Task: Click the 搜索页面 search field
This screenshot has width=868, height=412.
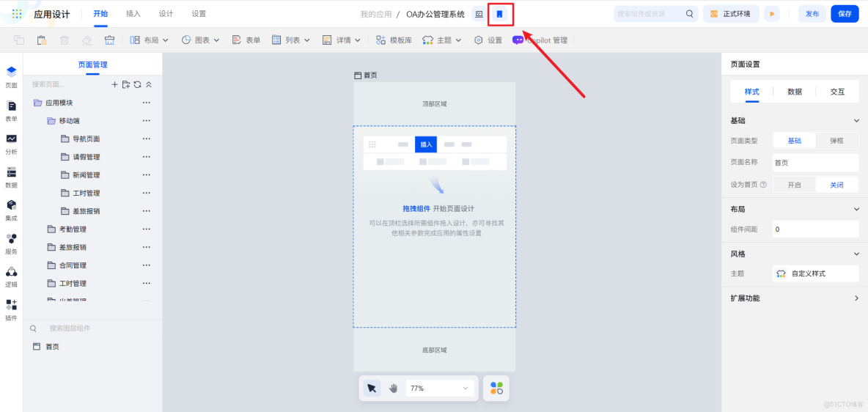Action: [x=67, y=85]
